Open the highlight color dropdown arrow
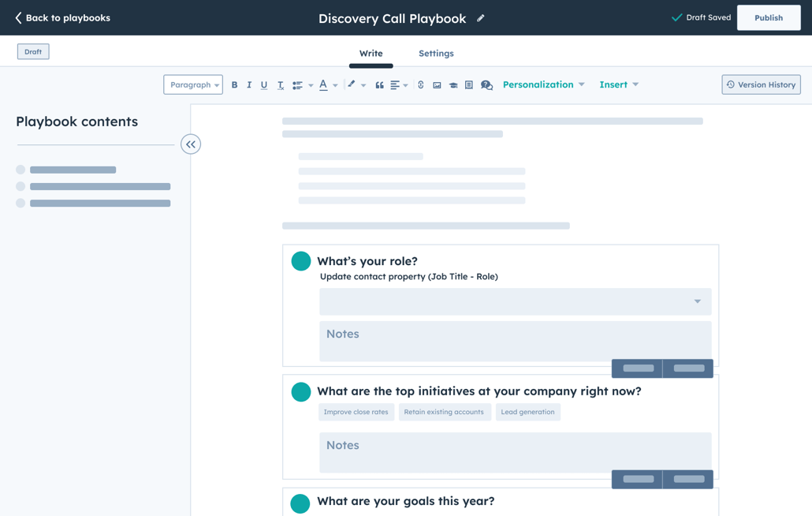Screen dimensions: 812x516 coord(363,85)
